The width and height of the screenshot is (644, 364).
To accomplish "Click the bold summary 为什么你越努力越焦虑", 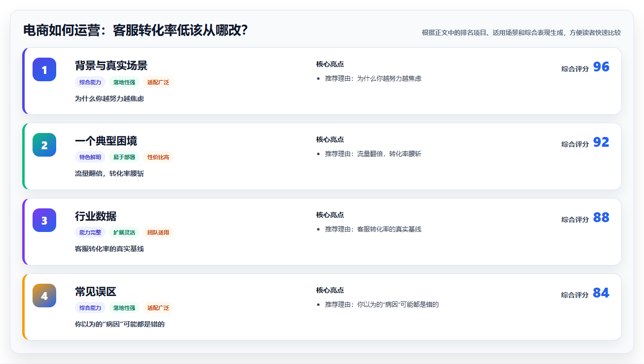I will coord(109,99).
